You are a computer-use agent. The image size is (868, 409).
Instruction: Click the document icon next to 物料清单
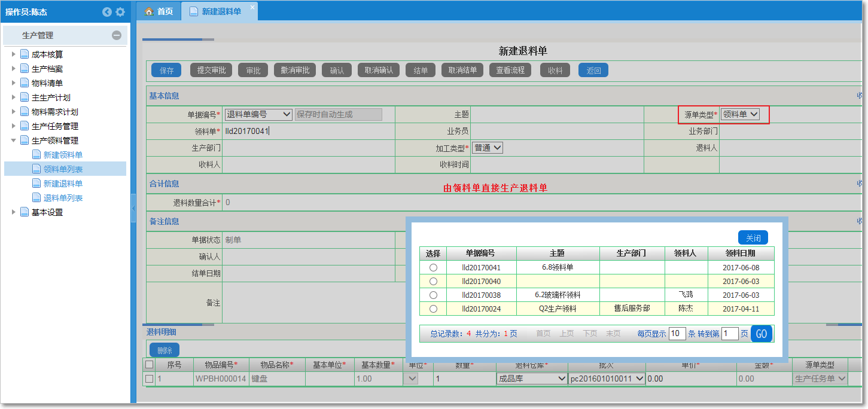tap(23, 83)
